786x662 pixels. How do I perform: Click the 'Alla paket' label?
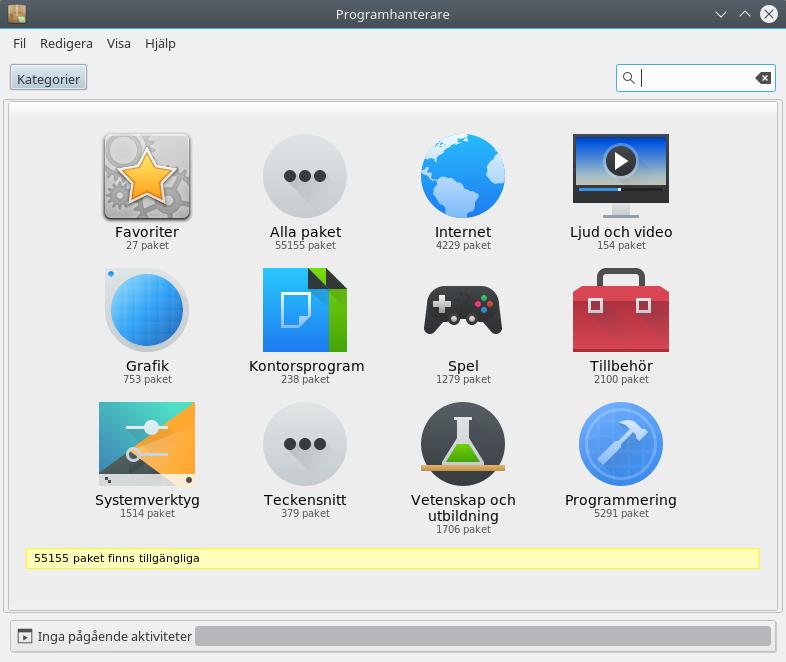point(305,232)
